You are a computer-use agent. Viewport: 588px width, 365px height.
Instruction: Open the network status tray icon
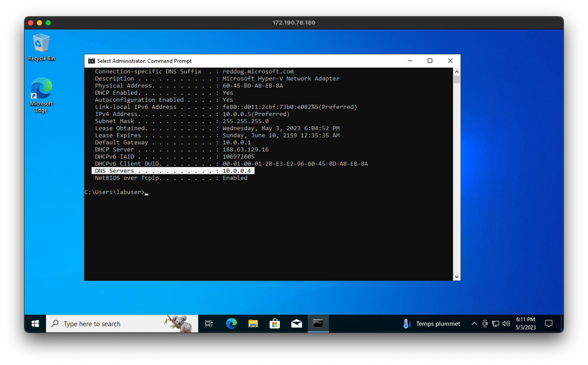[x=496, y=323]
